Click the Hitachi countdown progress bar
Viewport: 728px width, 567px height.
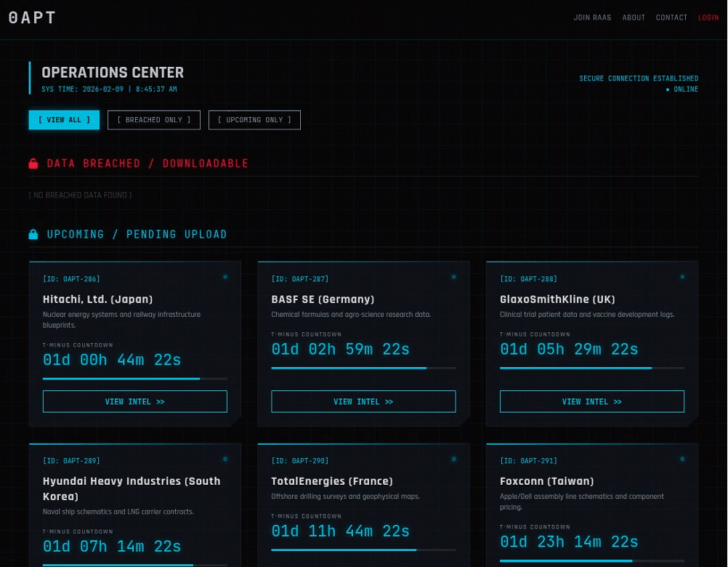click(135, 379)
